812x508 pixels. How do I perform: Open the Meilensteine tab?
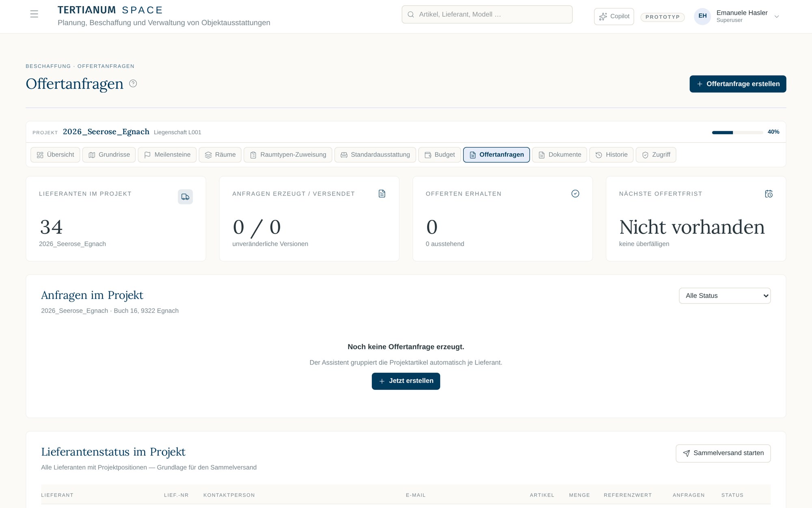pyautogui.click(x=167, y=155)
